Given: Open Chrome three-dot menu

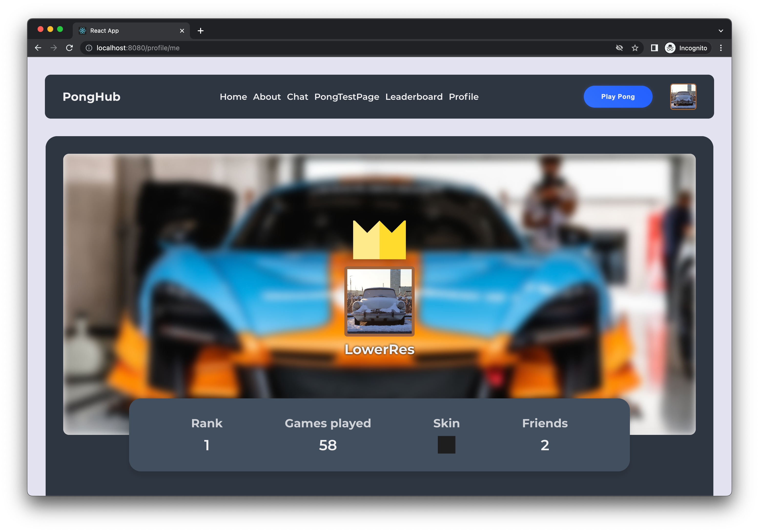Looking at the screenshot, I should (x=721, y=48).
